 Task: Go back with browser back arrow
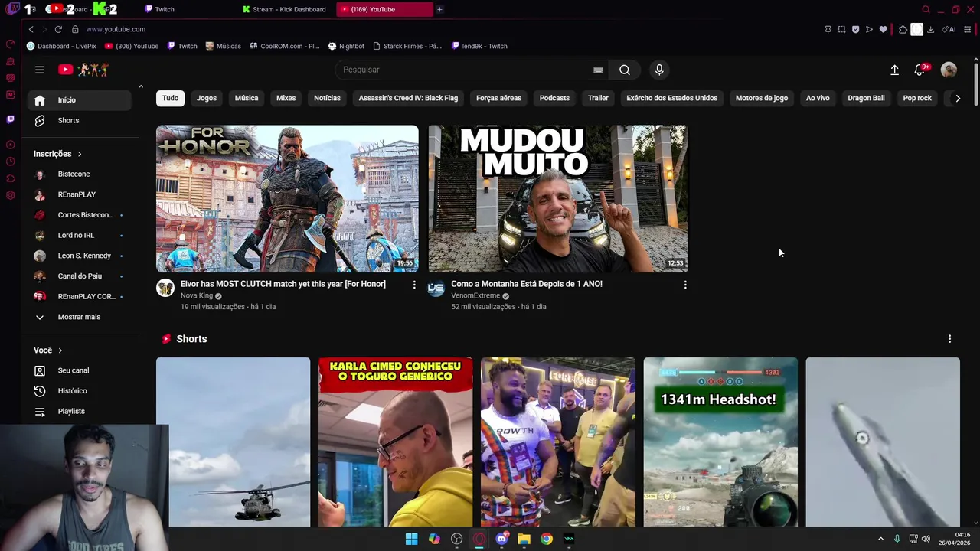coord(31,29)
